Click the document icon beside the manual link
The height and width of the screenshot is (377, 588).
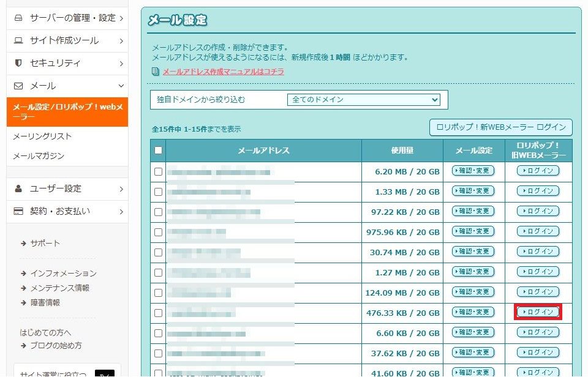[x=156, y=72]
